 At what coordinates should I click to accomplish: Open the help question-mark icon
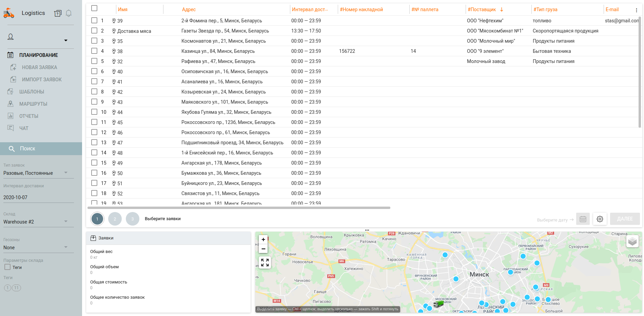pos(58,13)
